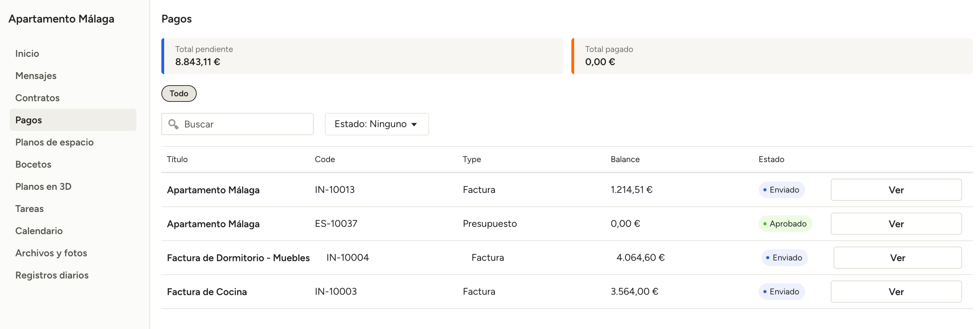Open Mensajes section

pyautogui.click(x=36, y=76)
